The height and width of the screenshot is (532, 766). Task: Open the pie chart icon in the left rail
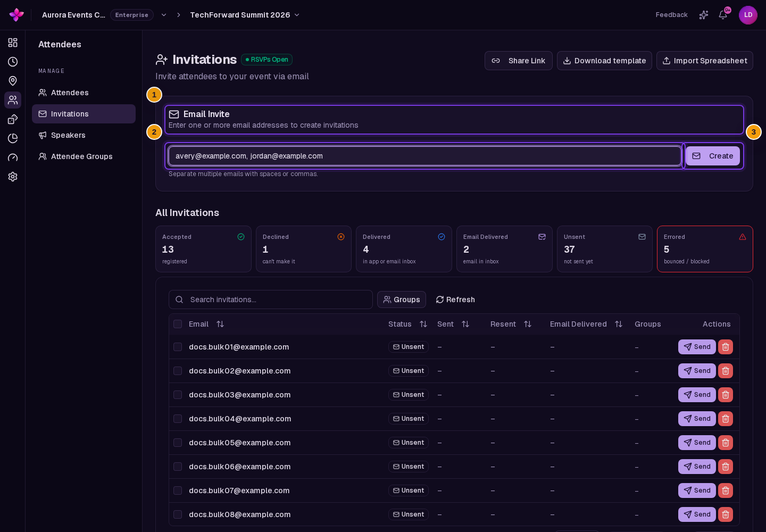click(13, 138)
